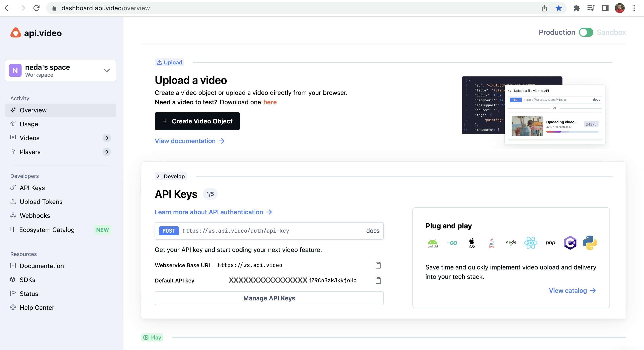644x350 pixels.
Task: Reload the page
Action: [37, 8]
